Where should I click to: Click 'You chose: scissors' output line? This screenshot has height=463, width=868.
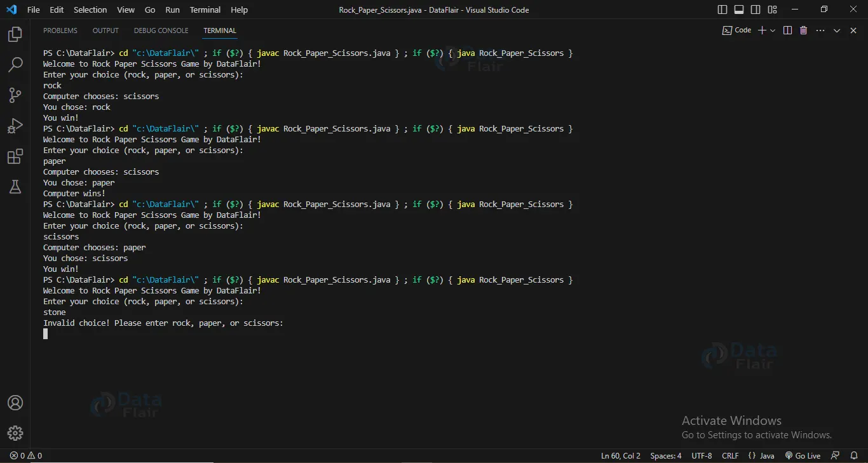click(x=86, y=258)
